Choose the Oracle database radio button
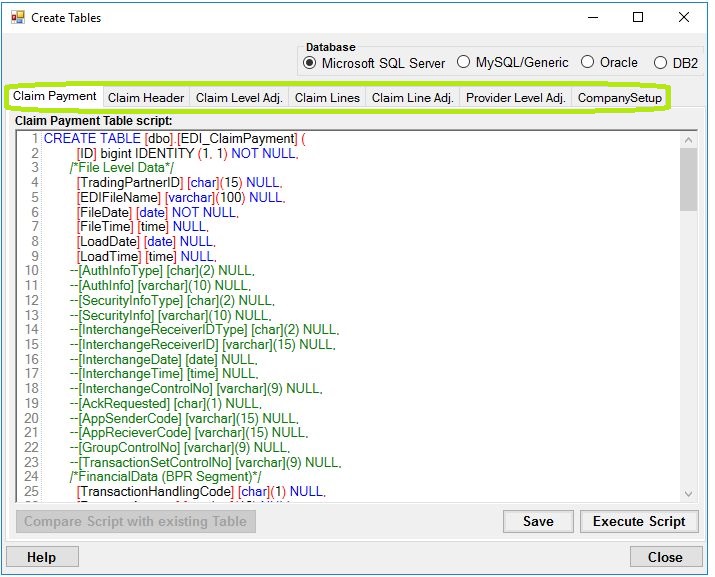 [609, 62]
